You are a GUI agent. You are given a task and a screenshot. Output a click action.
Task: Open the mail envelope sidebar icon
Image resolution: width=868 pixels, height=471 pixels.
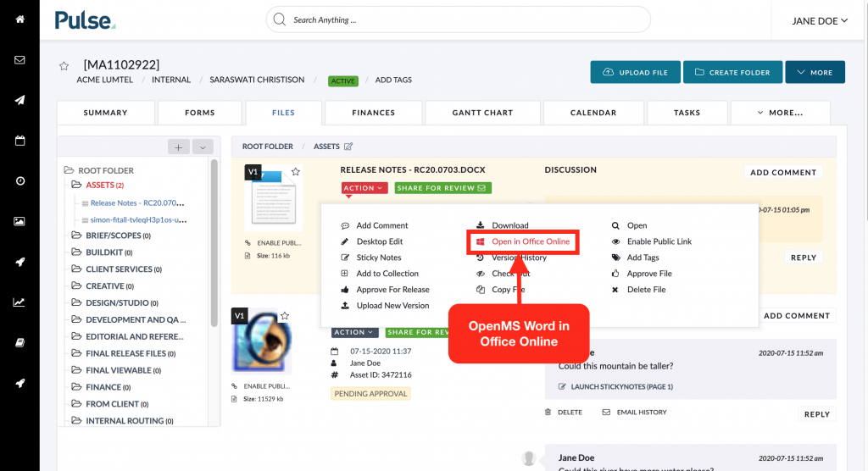coord(20,60)
